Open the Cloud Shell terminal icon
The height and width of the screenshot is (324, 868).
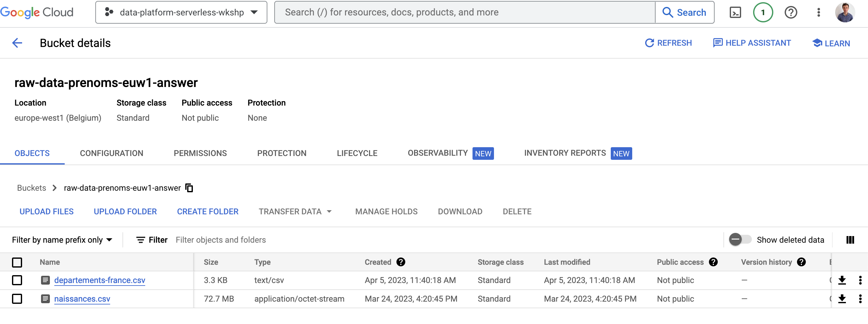(735, 13)
